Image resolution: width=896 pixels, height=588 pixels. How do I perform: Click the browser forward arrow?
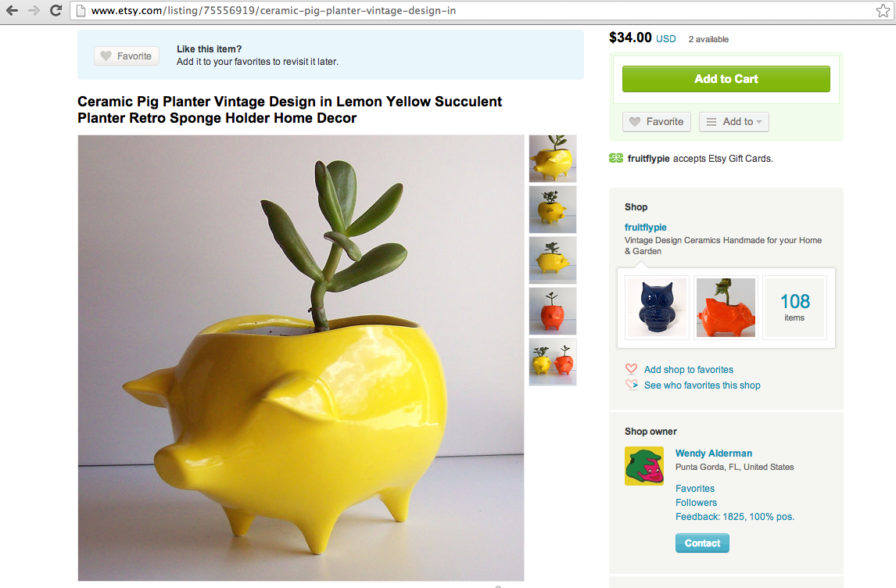click(34, 10)
